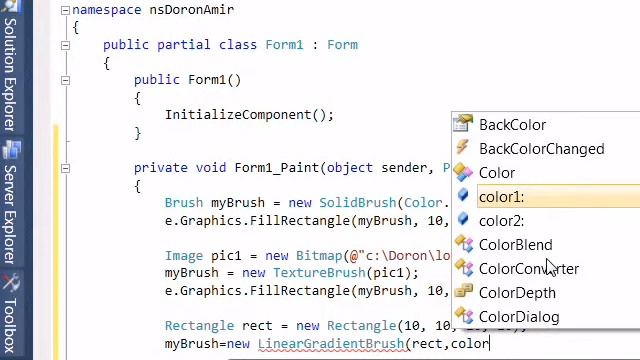Click the InitializeComponent(); call

tap(249, 115)
